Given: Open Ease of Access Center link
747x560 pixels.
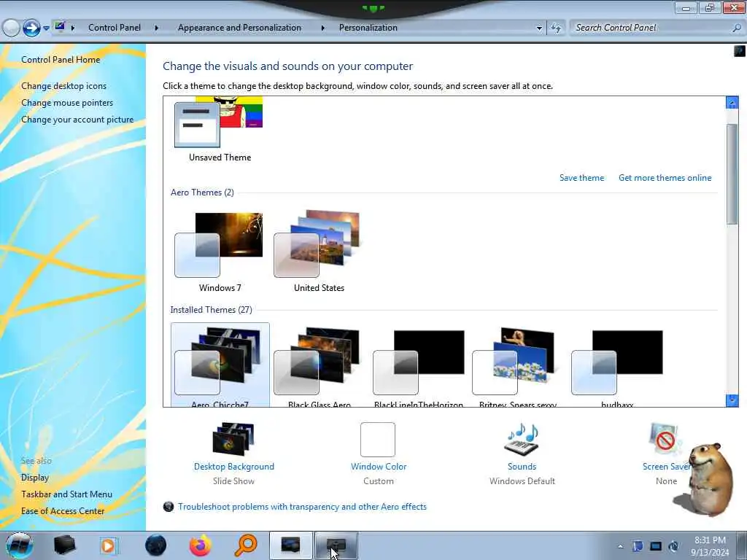Looking at the screenshot, I should 63,510.
